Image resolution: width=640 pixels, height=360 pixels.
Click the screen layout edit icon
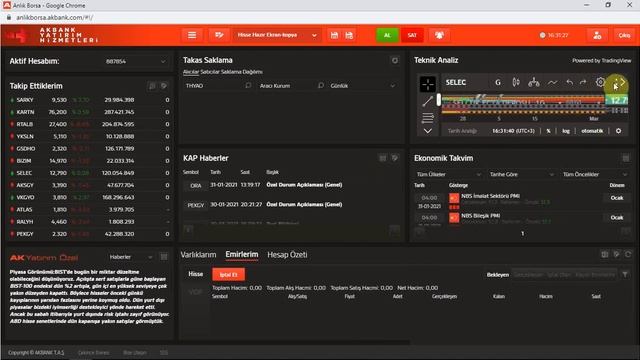(x=219, y=35)
